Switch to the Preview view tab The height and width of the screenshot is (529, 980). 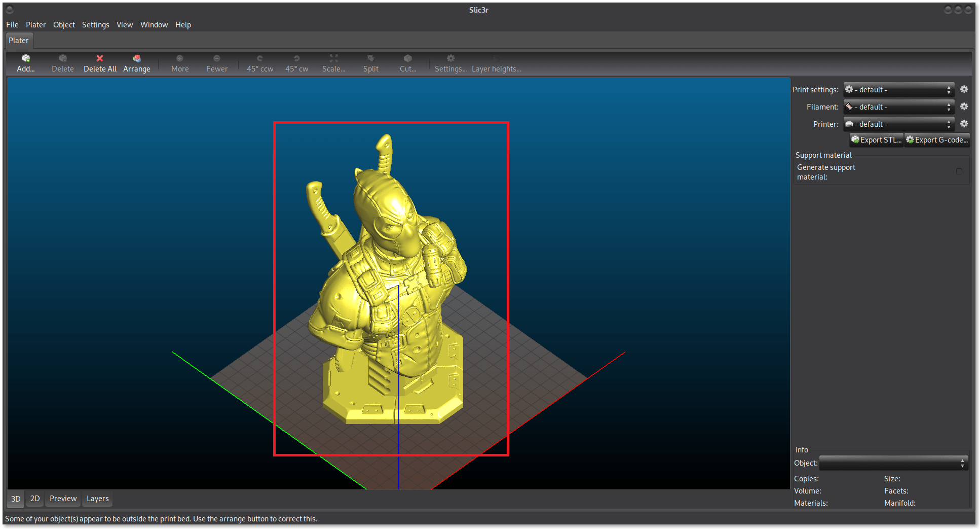63,499
